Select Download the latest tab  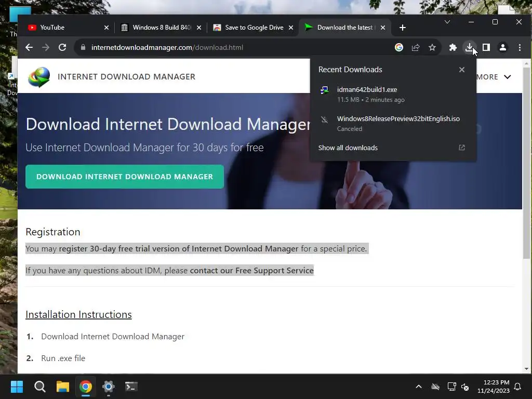coord(345,28)
